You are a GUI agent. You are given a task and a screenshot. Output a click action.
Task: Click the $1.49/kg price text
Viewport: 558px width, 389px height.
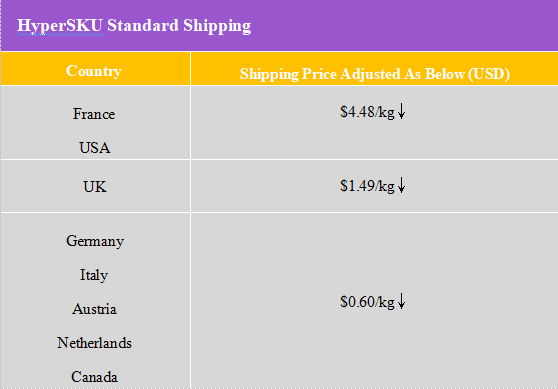[367, 186]
